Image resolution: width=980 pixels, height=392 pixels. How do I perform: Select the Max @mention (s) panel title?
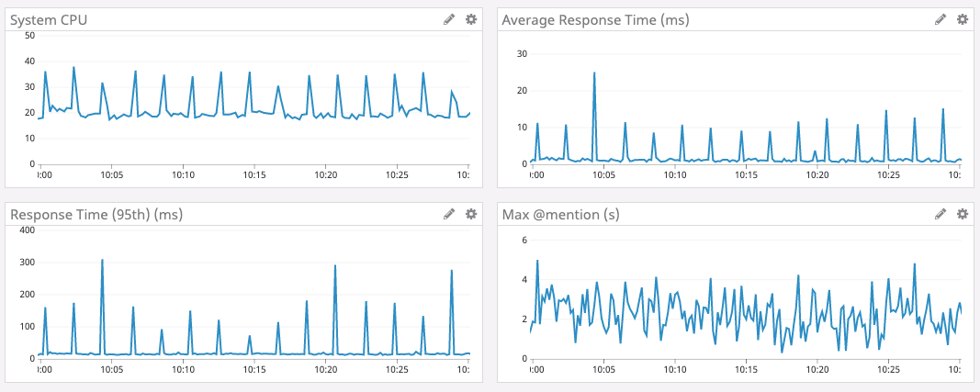click(560, 215)
